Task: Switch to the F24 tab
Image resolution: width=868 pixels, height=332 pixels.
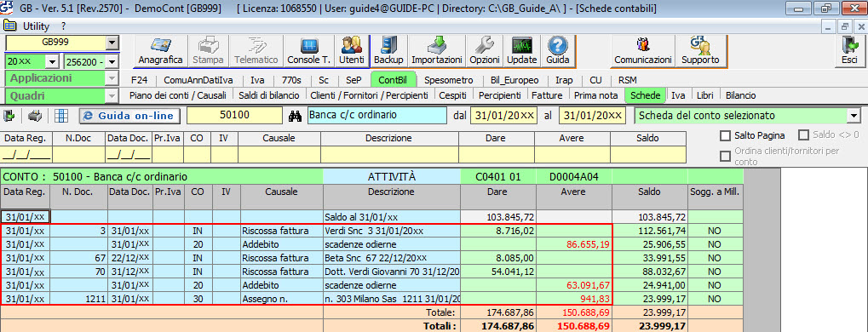Action: tap(140, 80)
